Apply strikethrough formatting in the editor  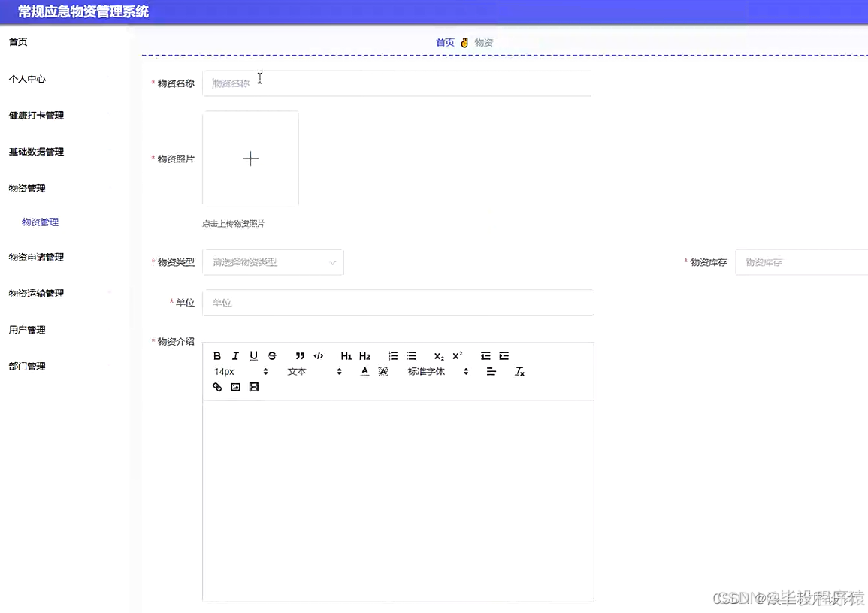tap(272, 356)
